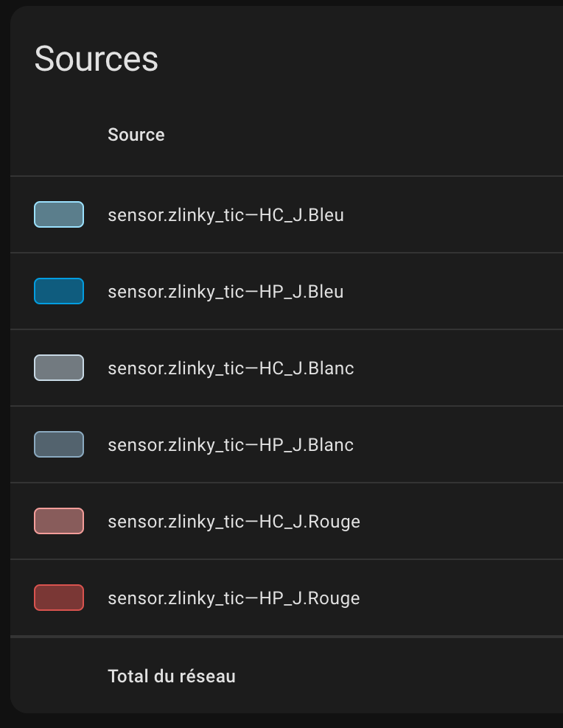The height and width of the screenshot is (728, 563).
Task: Click the pink HC_J.Rouge color swatch
Action: click(59, 521)
